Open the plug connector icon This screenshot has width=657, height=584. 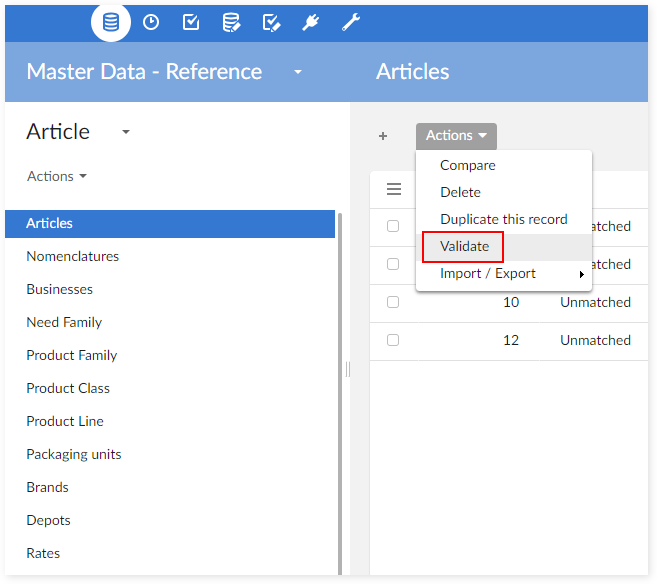(x=311, y=22)
